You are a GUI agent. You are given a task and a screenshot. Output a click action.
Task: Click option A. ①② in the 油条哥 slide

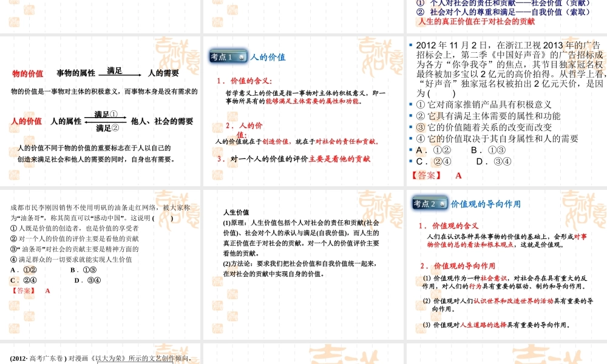[x=24, y=270]
